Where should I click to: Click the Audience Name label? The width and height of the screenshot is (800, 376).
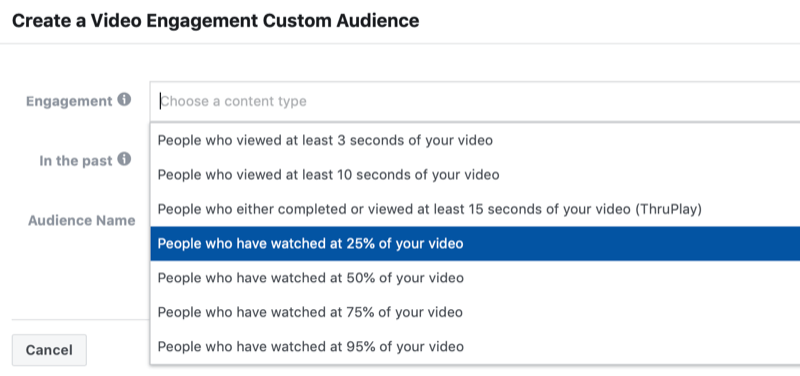82,221
